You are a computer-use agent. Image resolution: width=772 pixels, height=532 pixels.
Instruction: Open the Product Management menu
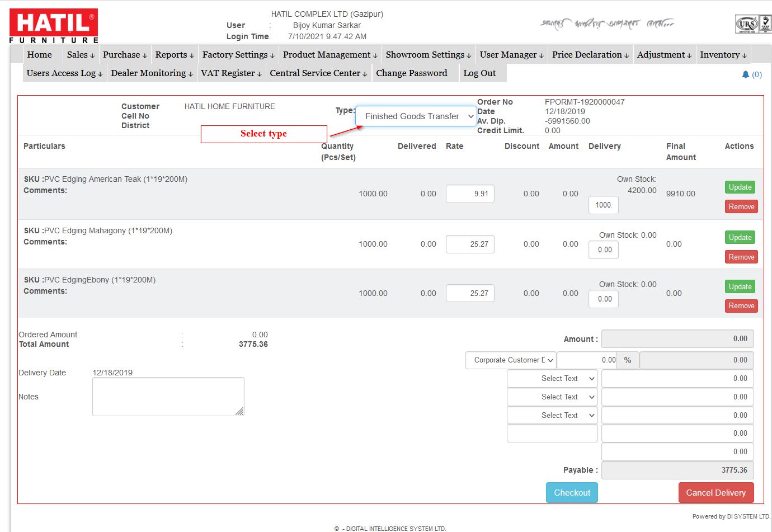[330, 55]
